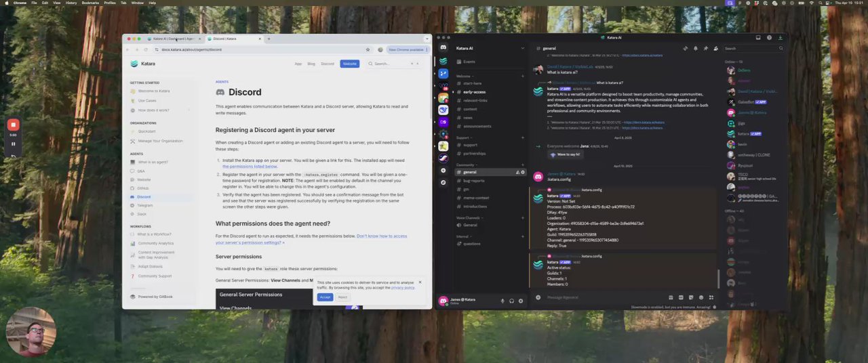The height and width of the screenshot is (363, 868).
Task: Follow the permissions listed below link
Action: point(250,166)
